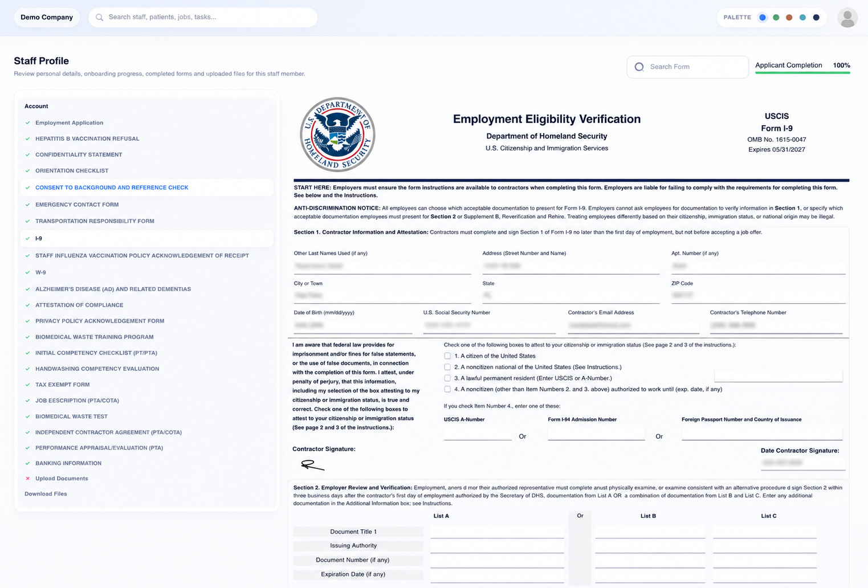The width and height of the screenshot is (868, 588).
Task: Click the Apt. Number field
Action: 758,266
